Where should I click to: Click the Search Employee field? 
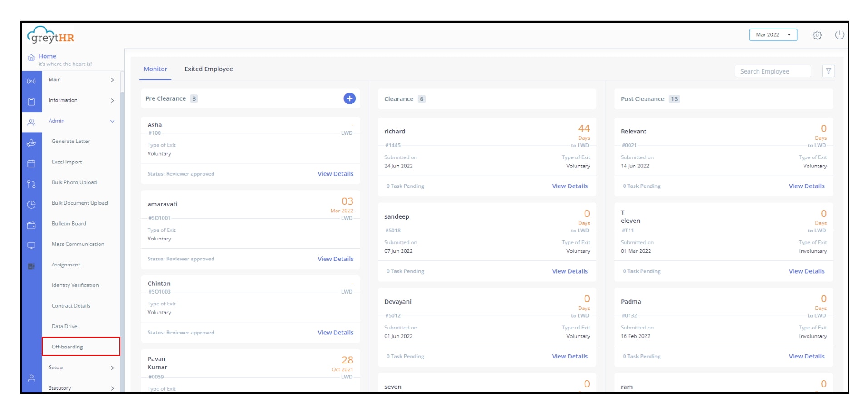point(773,71)
